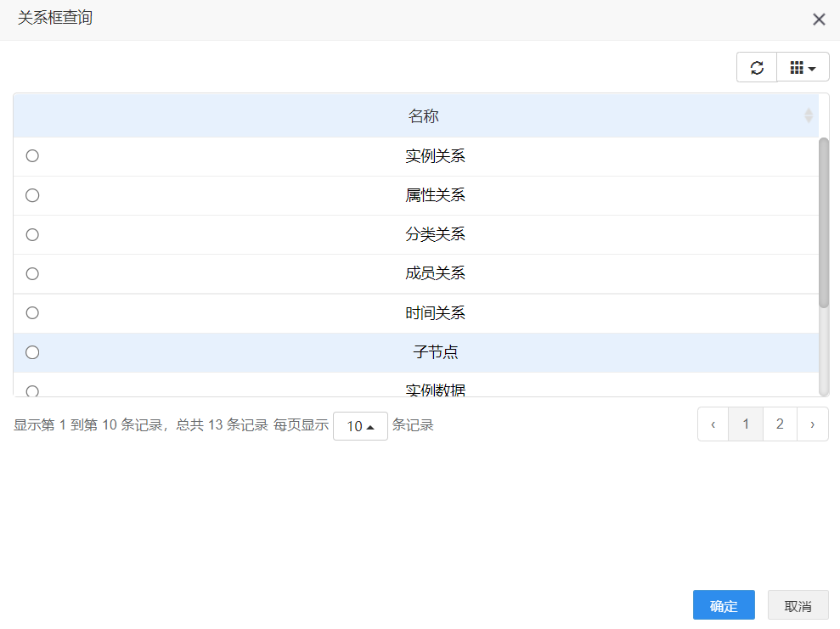Choose the 分类关系 radio option
The width and height of the screenshot is (840, 629).
click(x=32, y=234)
